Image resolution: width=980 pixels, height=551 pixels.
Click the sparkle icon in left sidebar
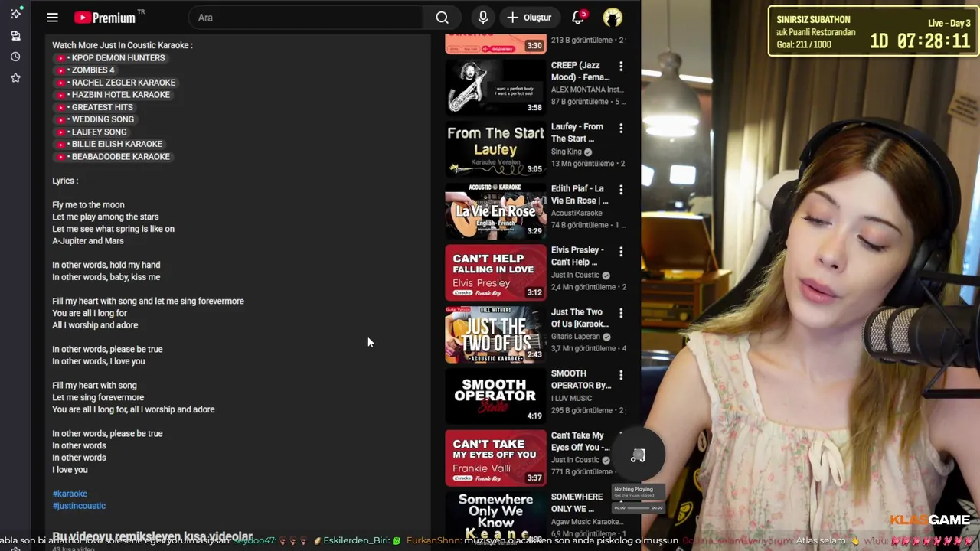click(15, 13)
